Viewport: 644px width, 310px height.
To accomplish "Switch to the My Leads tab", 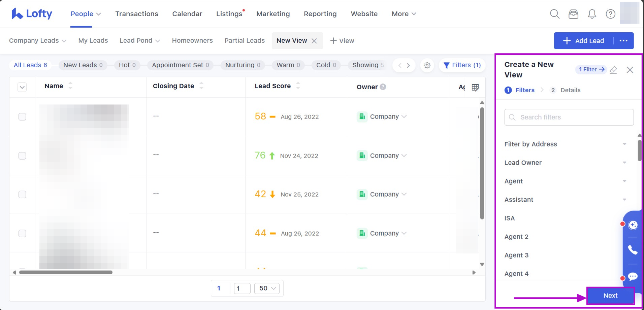I will 93,41.
